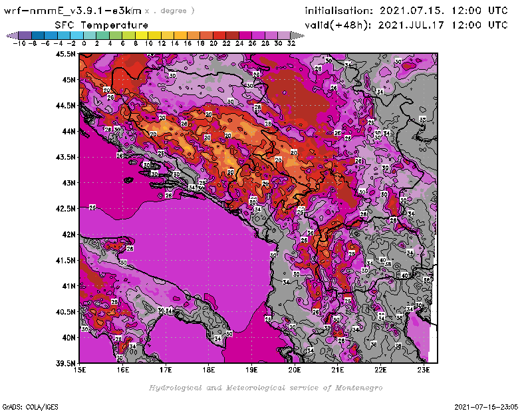Click the 17E longitude axis label
This screenshot has height=411, width=532.
point(166,370)
